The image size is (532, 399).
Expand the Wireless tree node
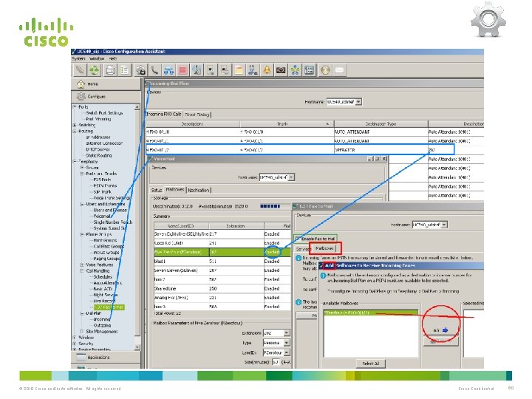point(75,338)
